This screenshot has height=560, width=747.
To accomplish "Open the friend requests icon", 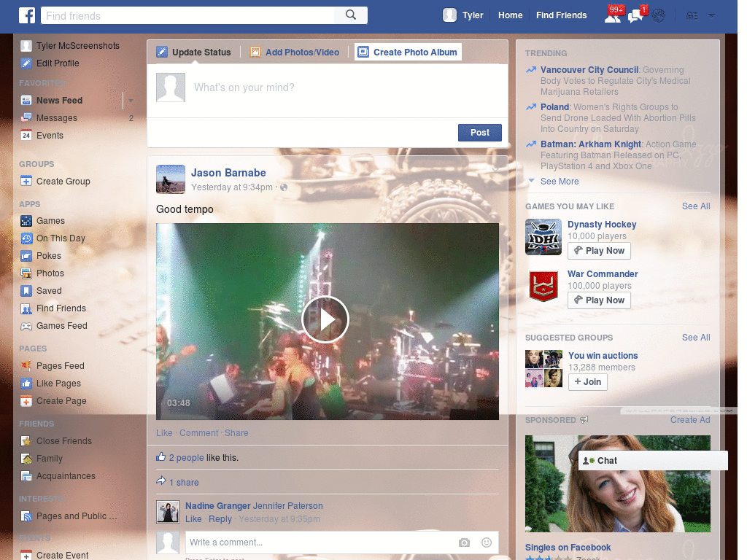I will [613, 16].
